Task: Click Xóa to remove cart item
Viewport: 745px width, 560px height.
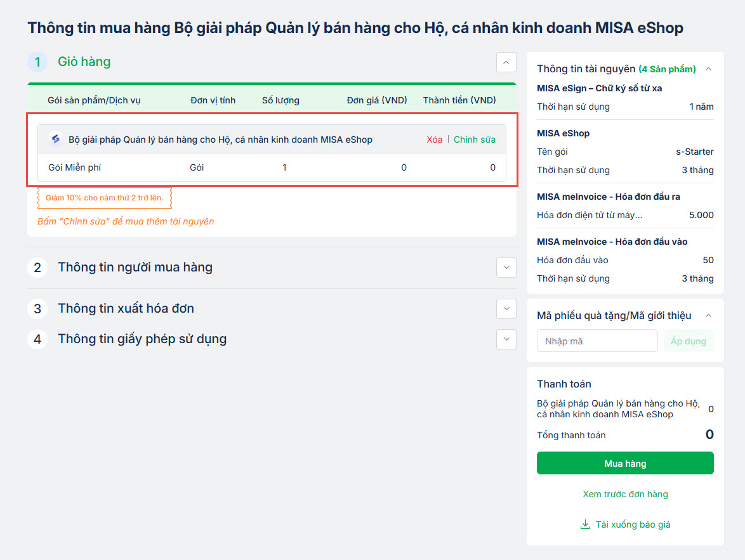Action: coord(434,140)
